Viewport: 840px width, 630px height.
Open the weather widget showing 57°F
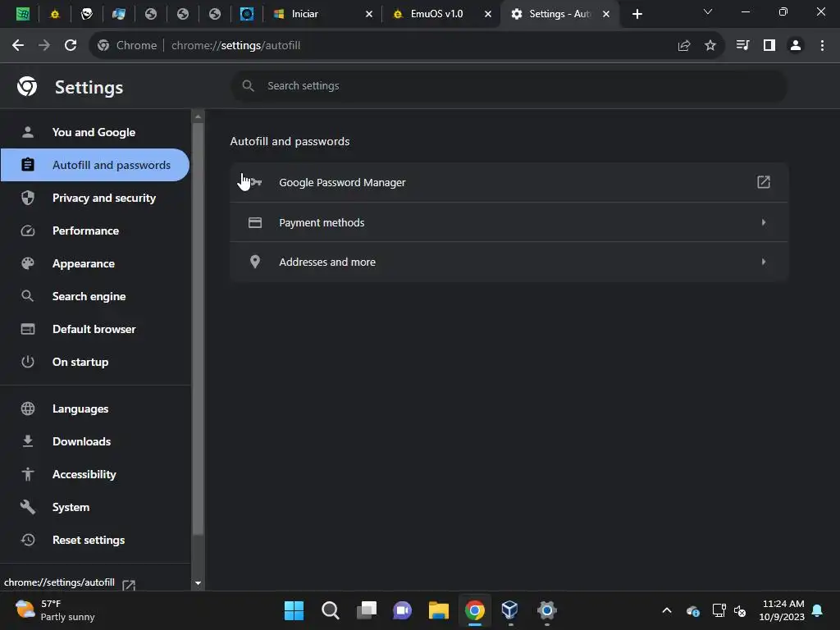[55, 610]
